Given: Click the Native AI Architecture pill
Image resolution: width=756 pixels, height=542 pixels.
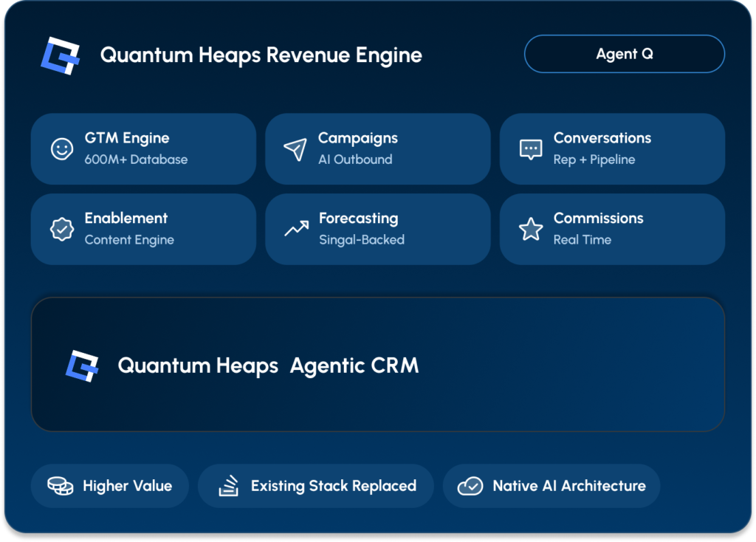Looking at the screenshot, I should (551, 486).
